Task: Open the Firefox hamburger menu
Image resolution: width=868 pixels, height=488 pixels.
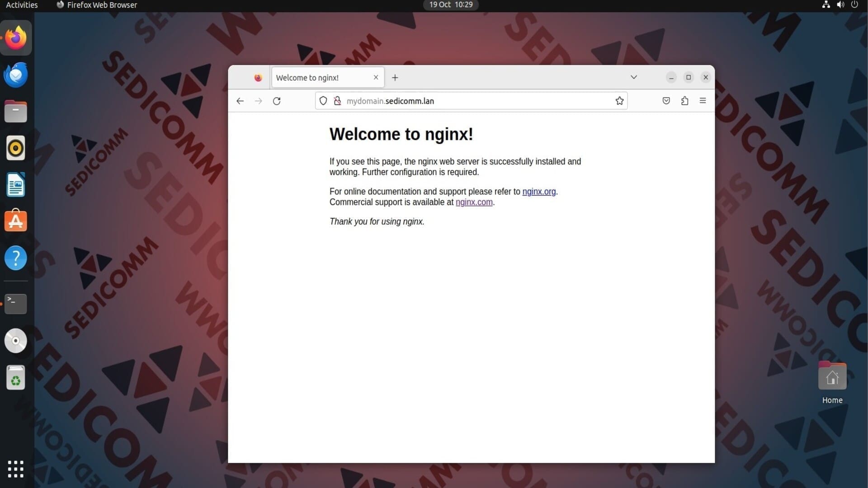Action: pos(703,101)
